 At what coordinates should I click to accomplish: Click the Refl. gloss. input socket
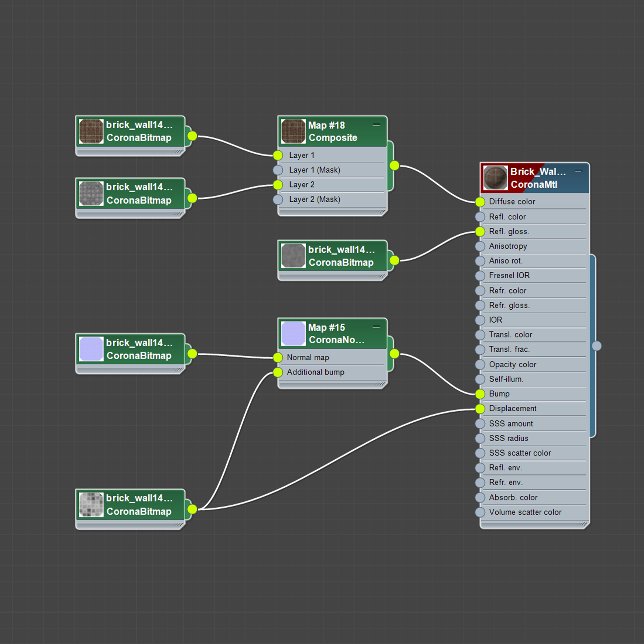pyautogui.click(x=480, y=231)
